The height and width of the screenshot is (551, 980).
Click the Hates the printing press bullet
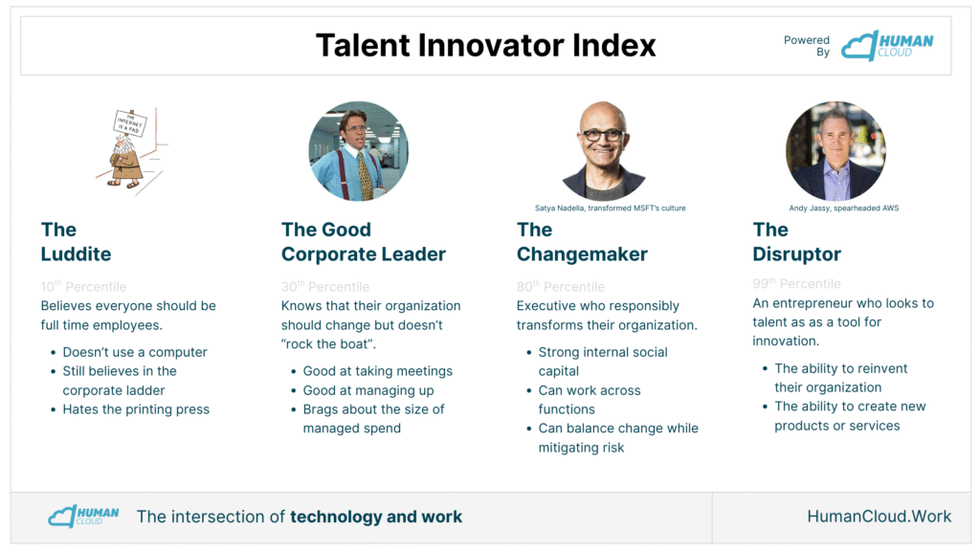click(x=136, y=409)
